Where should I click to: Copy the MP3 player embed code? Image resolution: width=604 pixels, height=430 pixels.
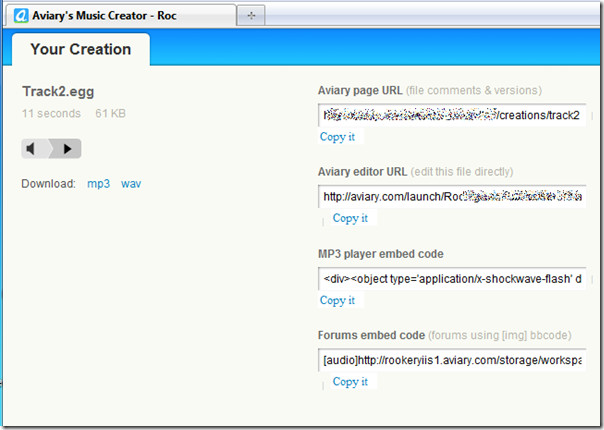[x=337, y=300]
